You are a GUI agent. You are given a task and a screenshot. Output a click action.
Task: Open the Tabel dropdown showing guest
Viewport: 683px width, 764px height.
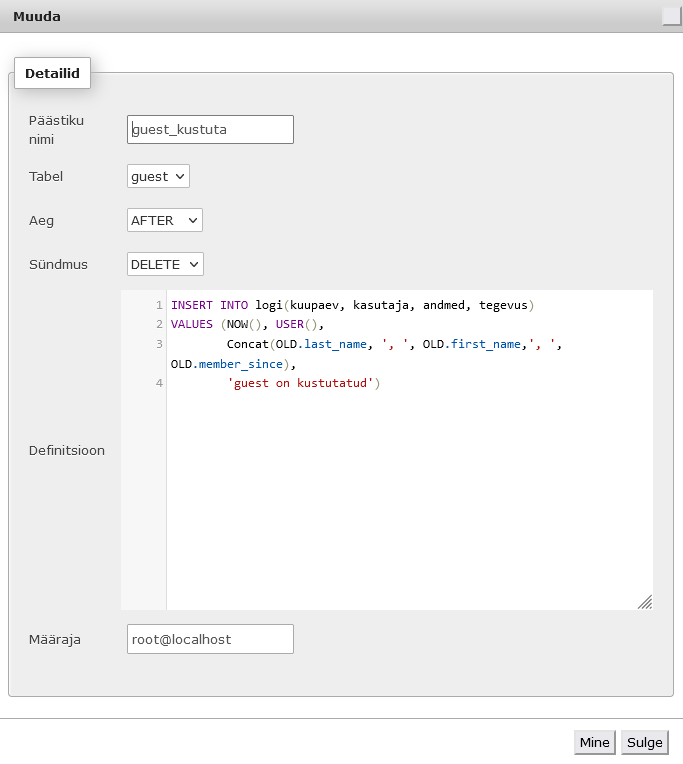tap(158, 176)
